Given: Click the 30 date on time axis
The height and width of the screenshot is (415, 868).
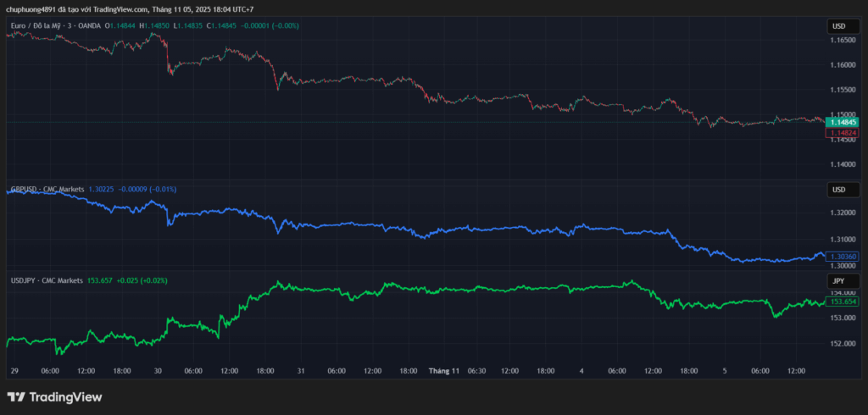Looking at the screenshot, I should click(x=157, y=371).
